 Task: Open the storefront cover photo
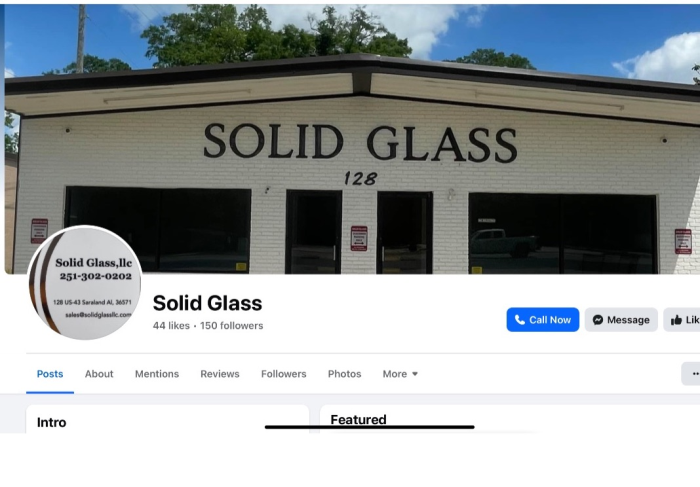pos(352,138)
